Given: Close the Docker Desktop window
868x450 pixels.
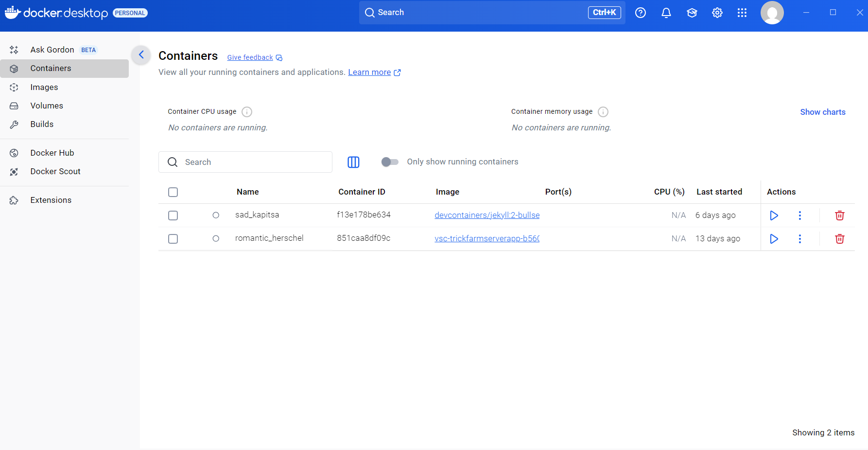Looking at the screenshot, I should (x=860, y=13).
